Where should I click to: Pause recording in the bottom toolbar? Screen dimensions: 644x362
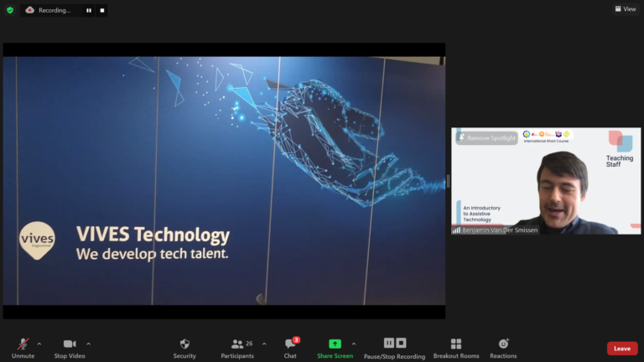(389, 343)
